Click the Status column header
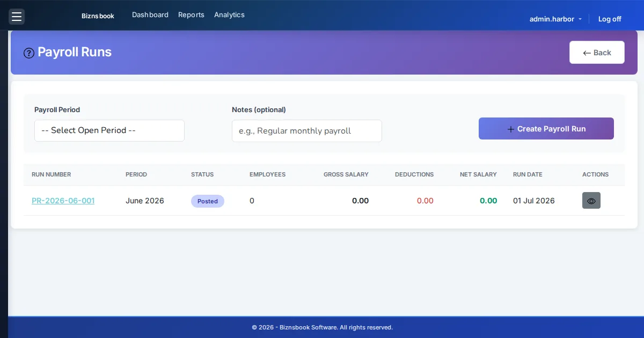This screenshot has width=644, height=338. [x=202, y=174]
